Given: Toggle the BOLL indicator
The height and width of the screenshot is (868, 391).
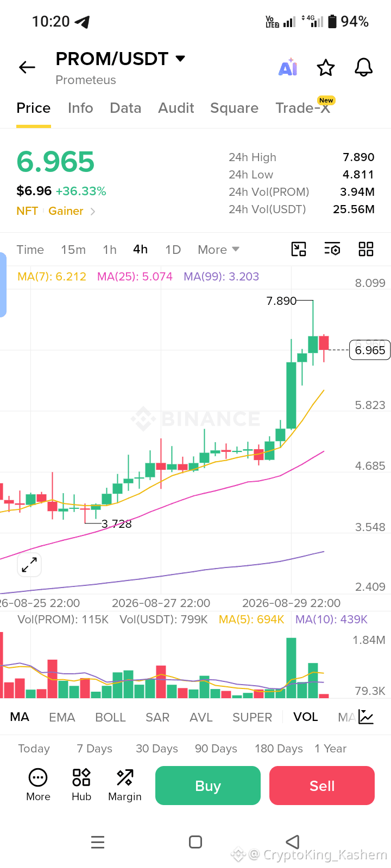Looking at the screenshot, I should click(110, 717).
